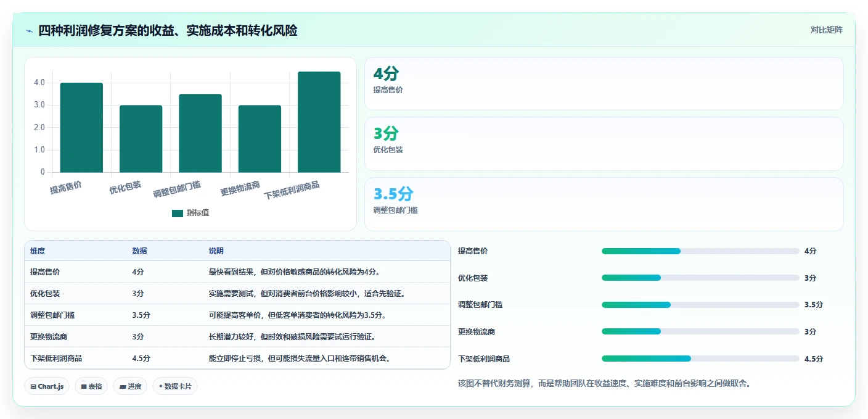Click the 提高售价 progress bar
The height and width of the screenshot is (419, 868).
tap(700, 251)
